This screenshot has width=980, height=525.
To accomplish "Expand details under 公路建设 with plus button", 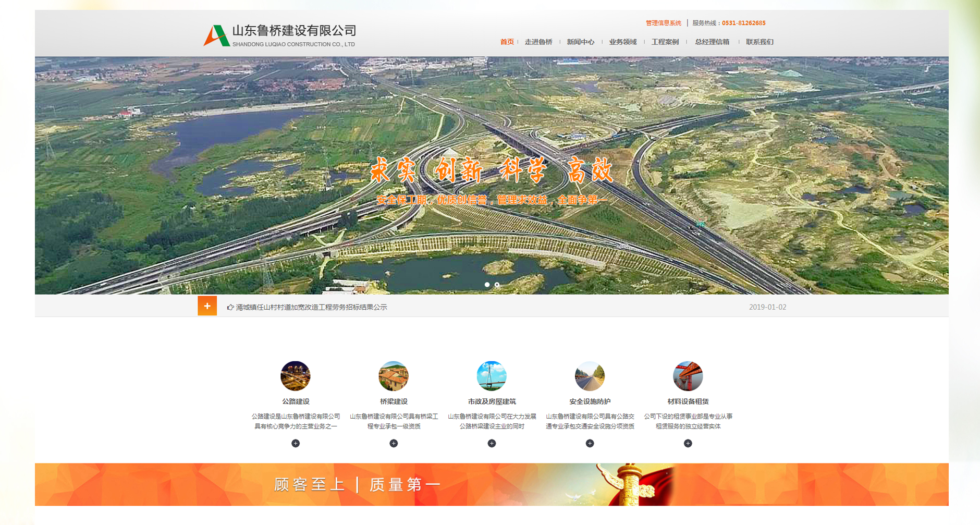I will (296, 443).
